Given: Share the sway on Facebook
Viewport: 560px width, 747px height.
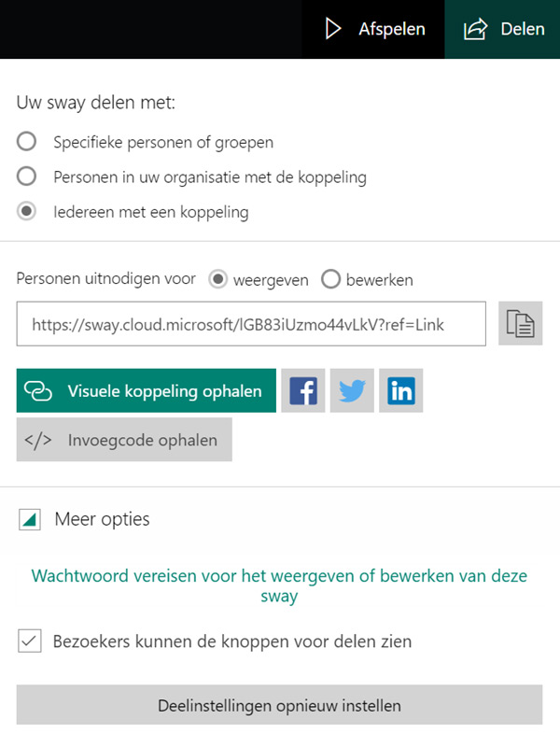Looking at the screenshot, I should click(x=303, y=391).
